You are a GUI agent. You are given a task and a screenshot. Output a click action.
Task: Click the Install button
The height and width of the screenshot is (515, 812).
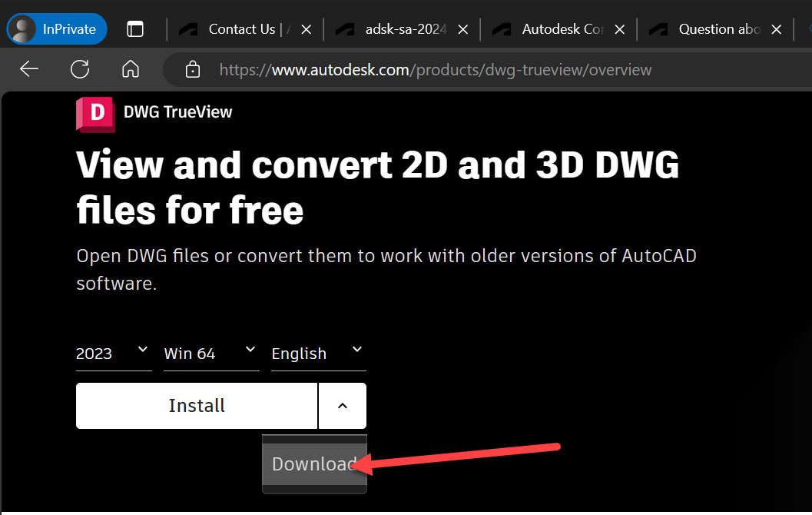click(x=196, y=406)
